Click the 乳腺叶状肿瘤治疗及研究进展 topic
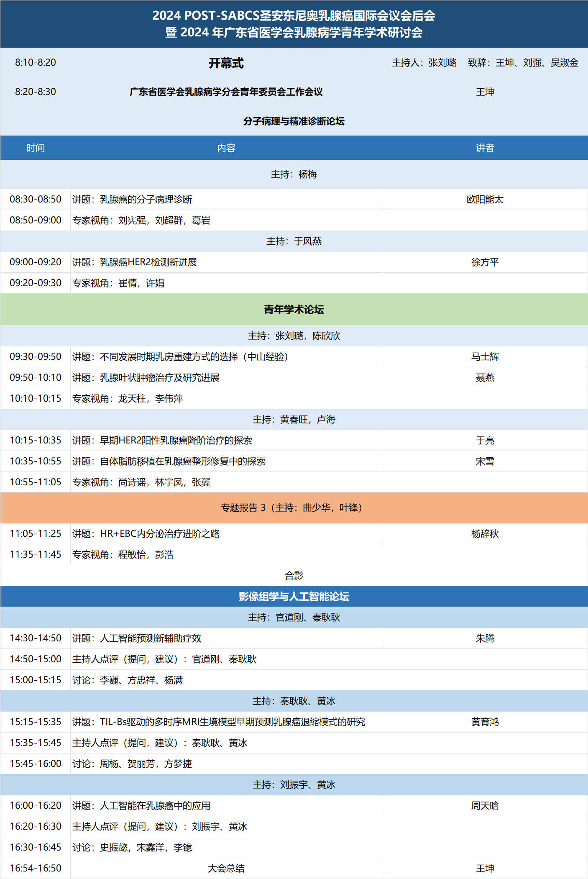Screen dimensions: 588x879 (160, 378)
